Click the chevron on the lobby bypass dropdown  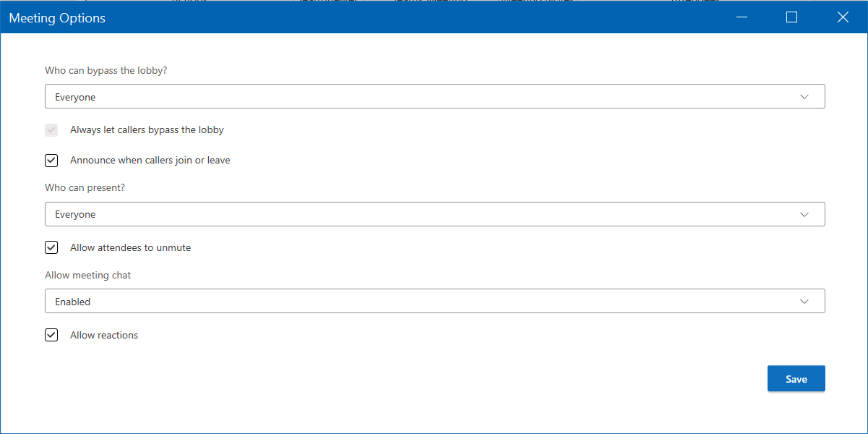[x=804, y=95]
